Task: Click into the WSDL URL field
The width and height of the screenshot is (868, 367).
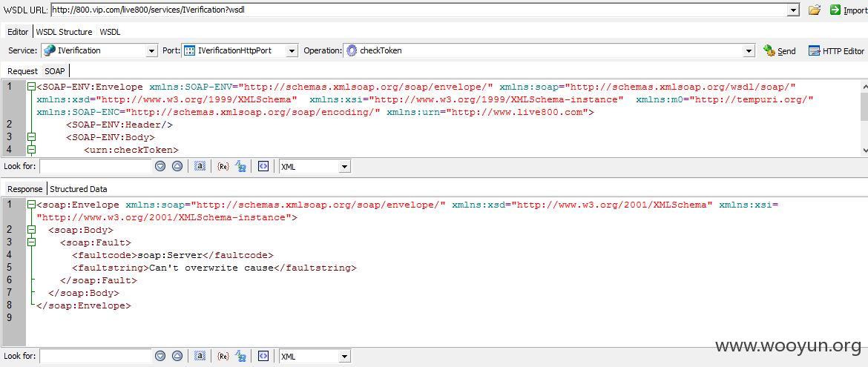Action: [x=419, y=10]
